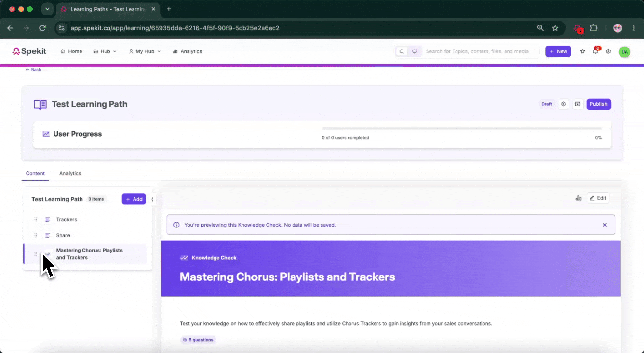Open the settings gear in Spekit header

click(608, 51)
